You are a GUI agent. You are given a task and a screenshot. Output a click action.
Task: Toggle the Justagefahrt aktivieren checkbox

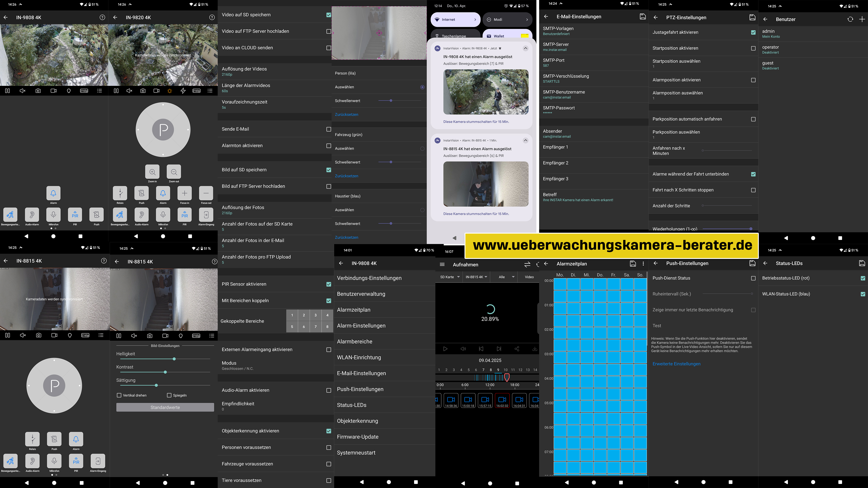click(x=753, y=32)
